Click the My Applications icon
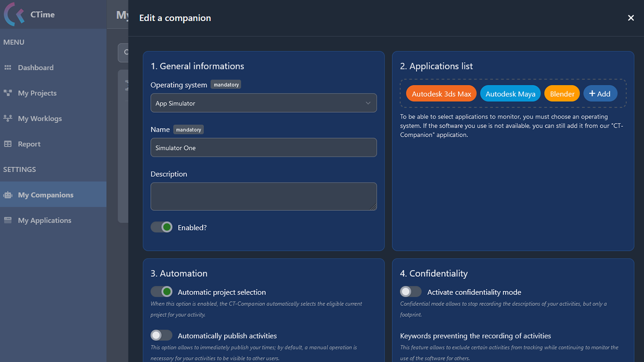Image resolution: width=644 pixels, height=362 pixels. click(x=8, y=220)
